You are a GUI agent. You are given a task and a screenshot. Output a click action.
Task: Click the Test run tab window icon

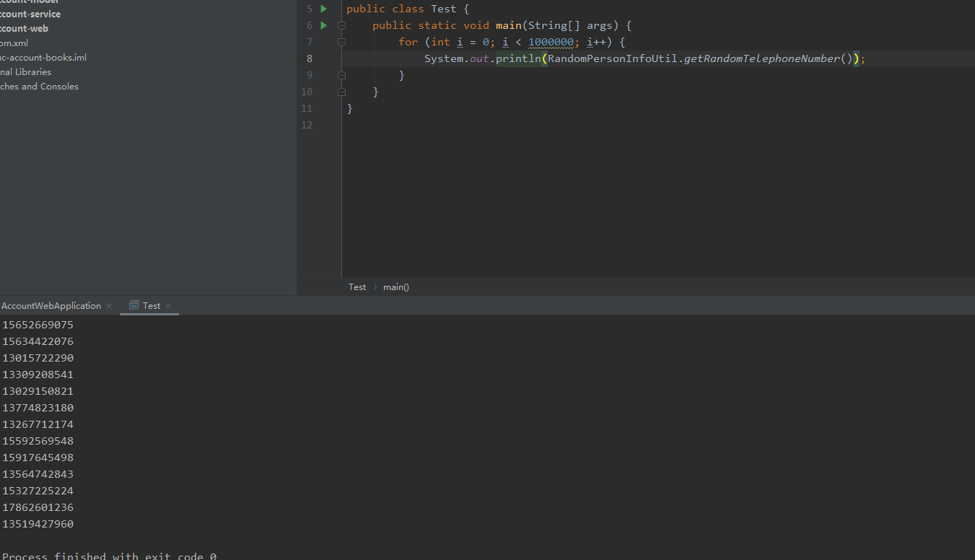[134, 306]
